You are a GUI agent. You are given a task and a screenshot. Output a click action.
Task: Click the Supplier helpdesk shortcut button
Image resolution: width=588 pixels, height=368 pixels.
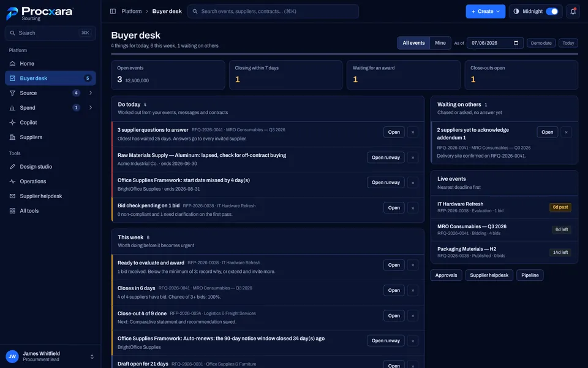tap(489, 275)
